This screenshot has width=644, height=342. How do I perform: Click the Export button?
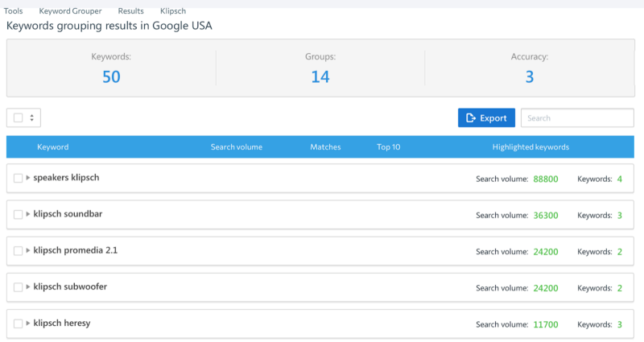(486, 117)
